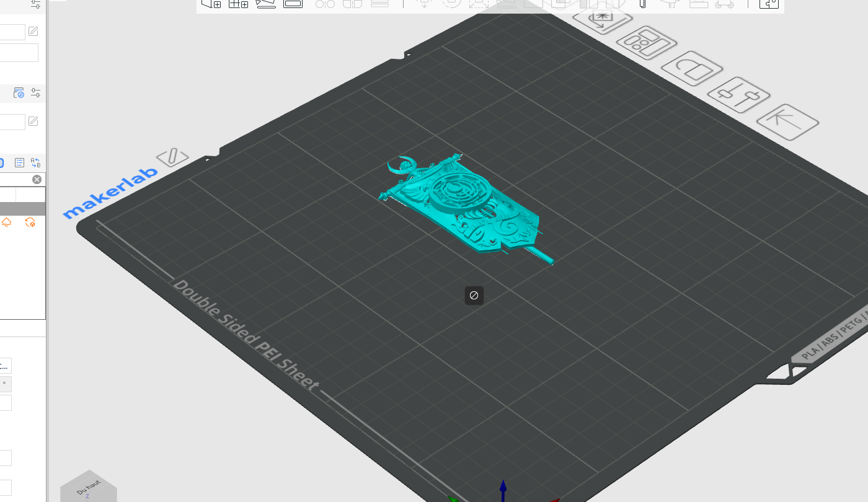Click the auto-arrange objects icon

(x=265, y=4)
